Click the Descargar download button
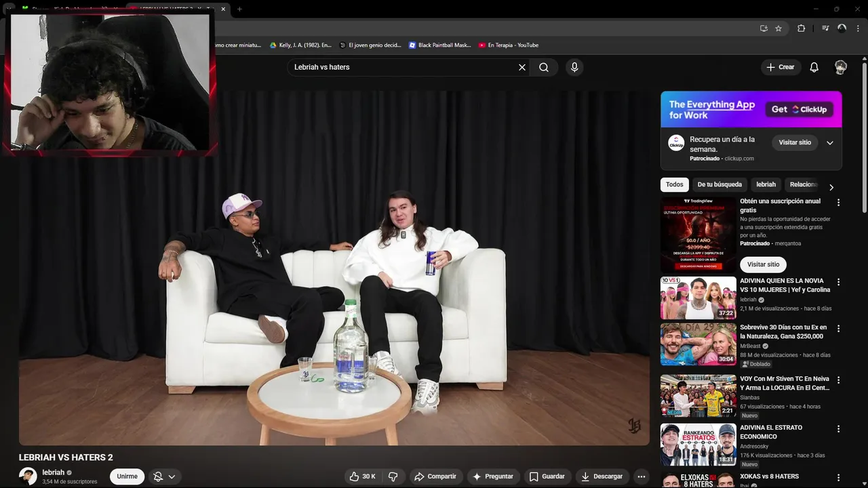The height and width of the screenshot is (488, 868). point(602,476)
